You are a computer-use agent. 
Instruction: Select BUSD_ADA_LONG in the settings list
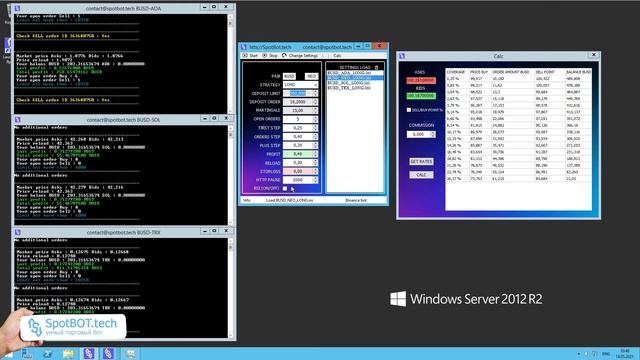coord(355,73)
